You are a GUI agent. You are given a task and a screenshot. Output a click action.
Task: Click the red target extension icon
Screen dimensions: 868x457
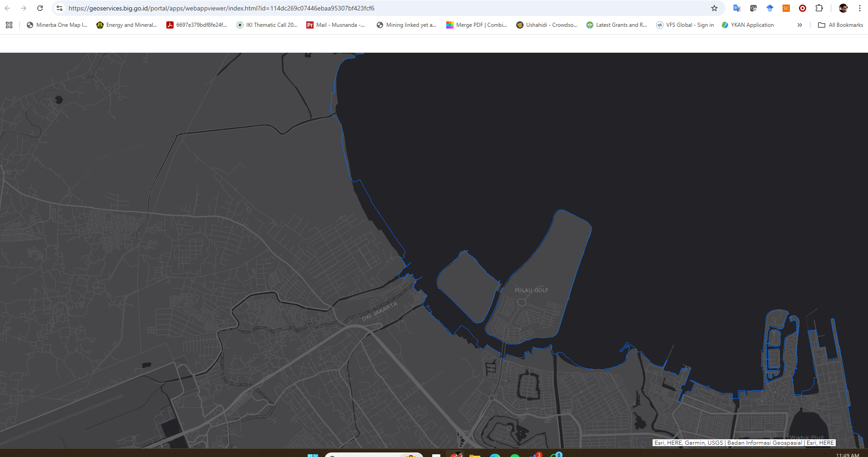click(x=803, y=8)
